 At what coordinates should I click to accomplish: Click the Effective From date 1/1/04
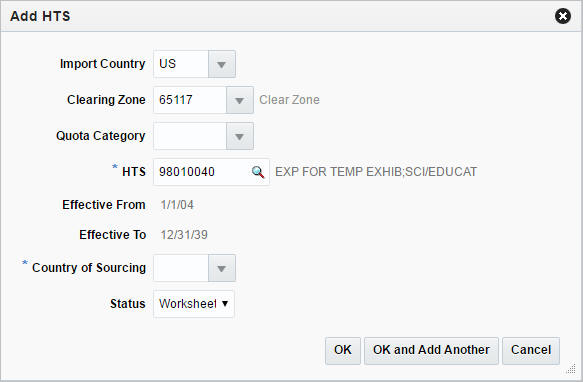click(177, 205)
